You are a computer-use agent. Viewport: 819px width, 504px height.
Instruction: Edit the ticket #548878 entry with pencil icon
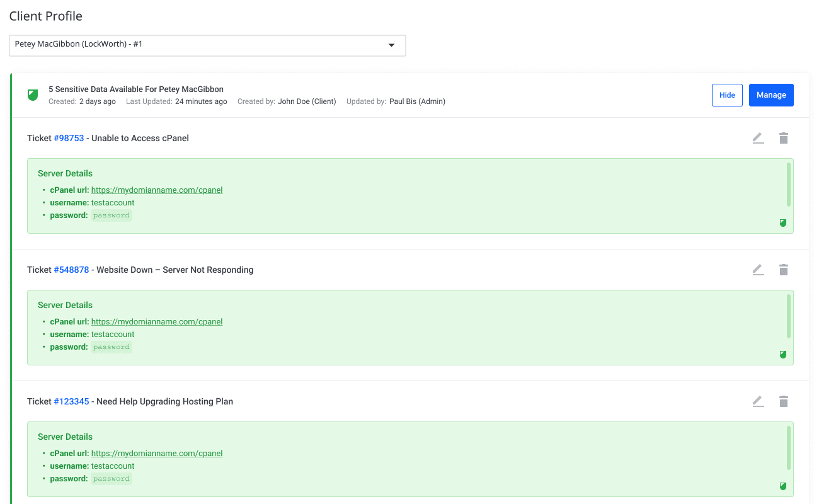pos(758,270)
